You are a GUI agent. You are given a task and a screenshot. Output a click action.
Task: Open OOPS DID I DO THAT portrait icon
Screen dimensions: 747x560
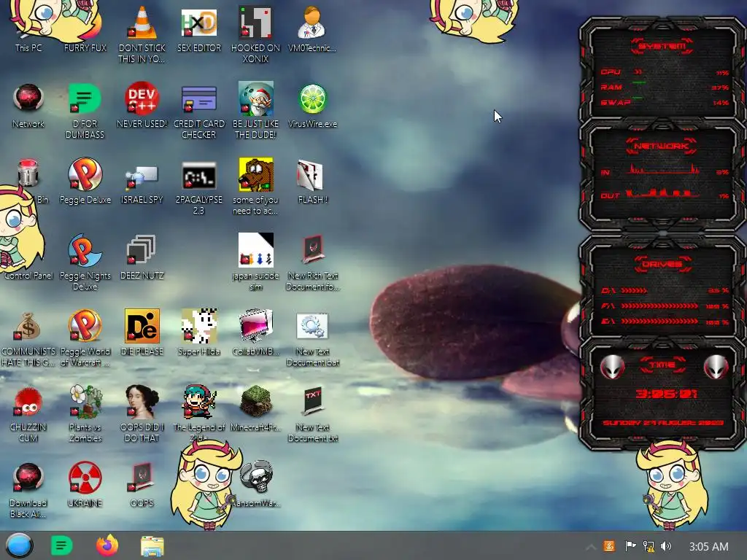coord(142,414)
